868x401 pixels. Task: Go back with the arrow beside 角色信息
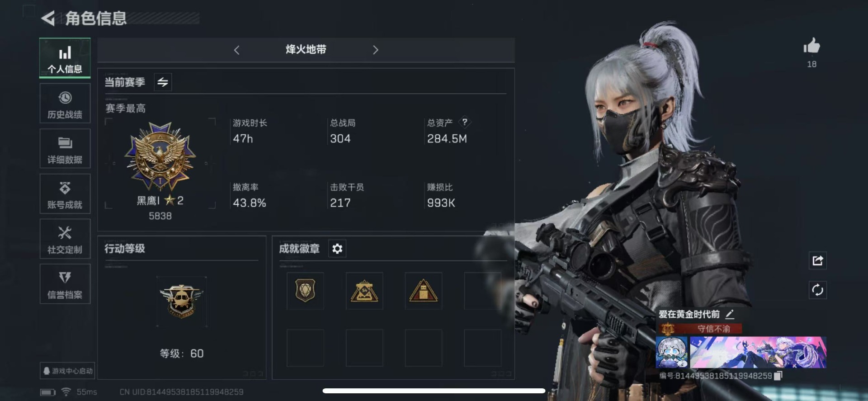(x=48, y=19)
